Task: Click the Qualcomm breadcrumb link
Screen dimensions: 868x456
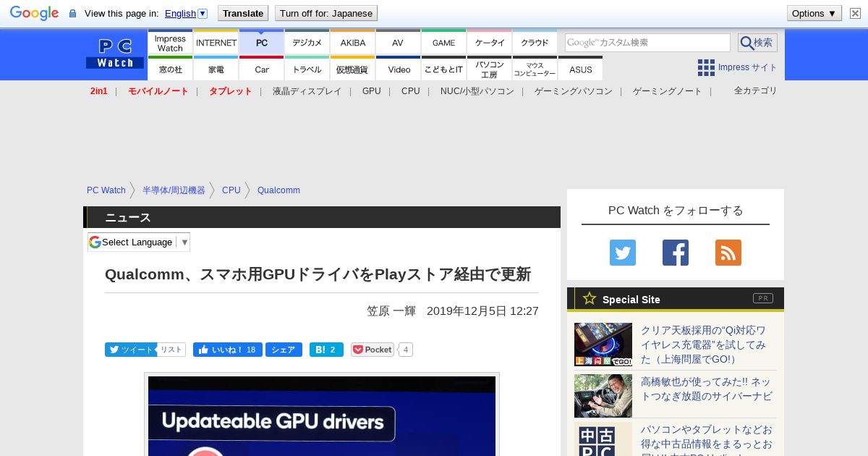Action: coord(278,190)
